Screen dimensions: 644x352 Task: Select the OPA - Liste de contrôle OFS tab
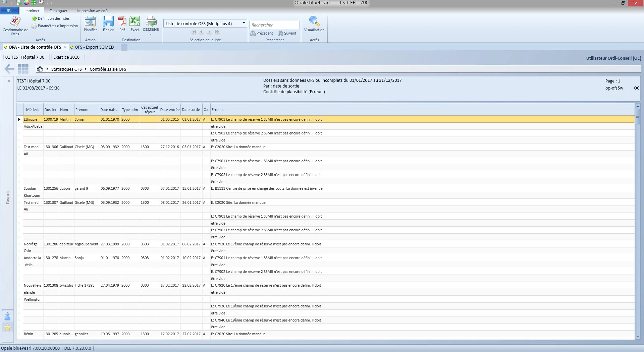point(35,47)
